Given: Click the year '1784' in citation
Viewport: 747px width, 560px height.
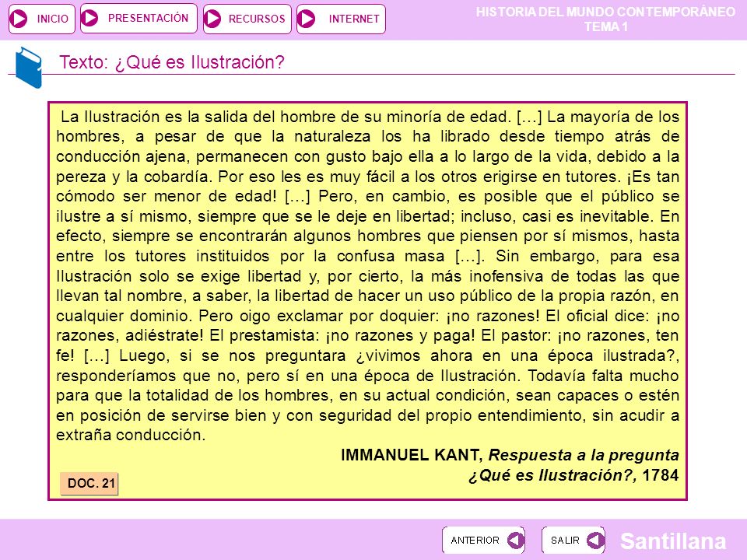Looking at the screenshot, I should pyautogui.click(x=661, y=475).
